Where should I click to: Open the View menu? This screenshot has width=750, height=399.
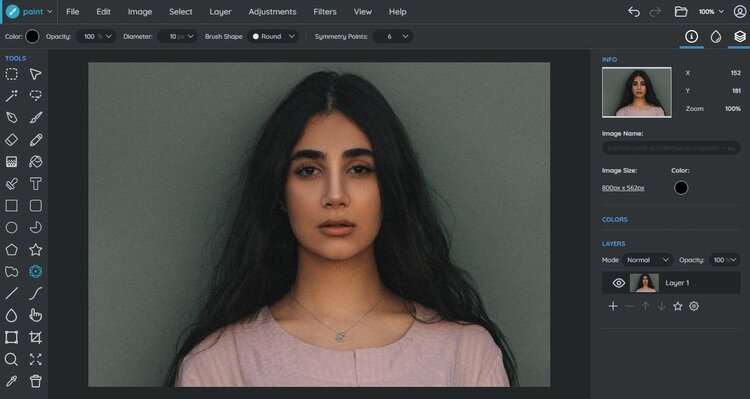pyautogui.click(x=363, y=11)
